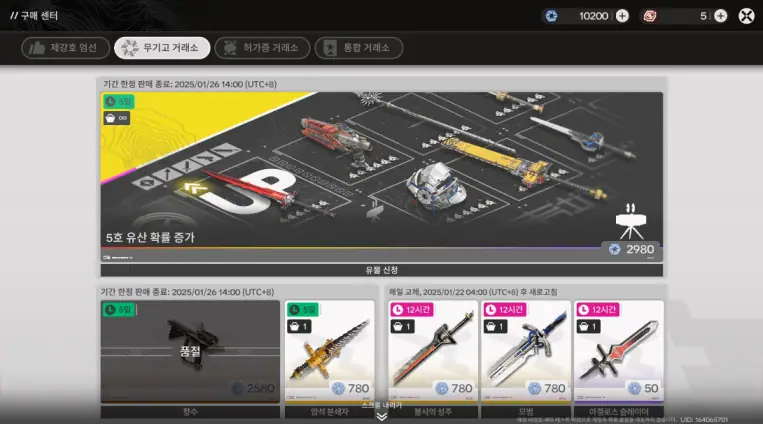Image resolution: width=763 pixels, height=424 pixels.
Task: Click the thumbs-up icon on 제강호 엄선
Action: coord(36,48)
